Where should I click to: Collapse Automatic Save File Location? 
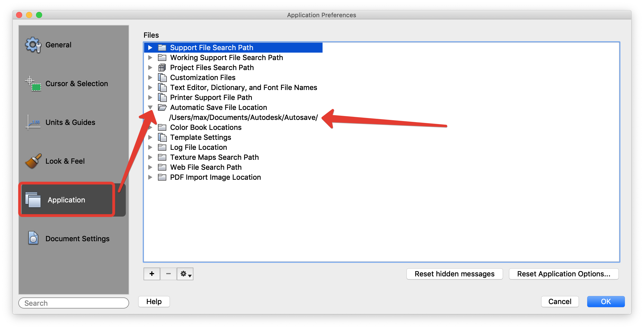click(150, 107)
